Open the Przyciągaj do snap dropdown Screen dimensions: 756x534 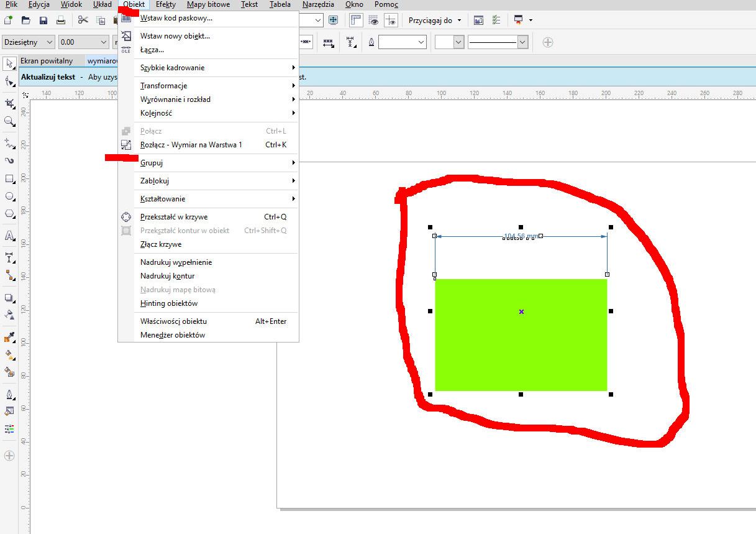click(435, 21)
